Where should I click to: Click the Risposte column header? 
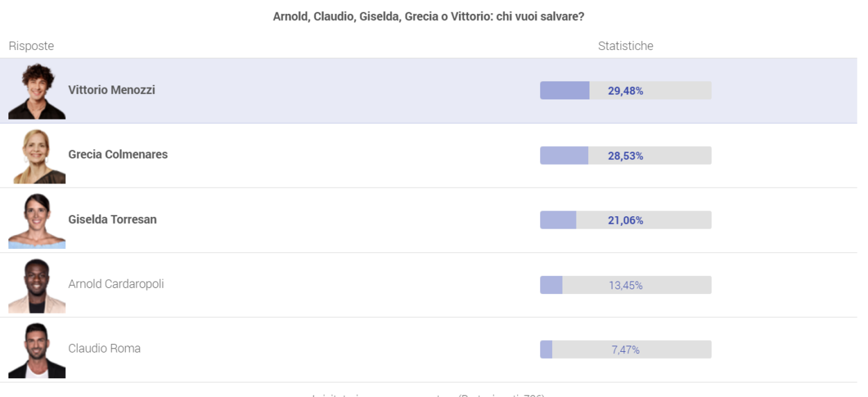tap(31, 46)
